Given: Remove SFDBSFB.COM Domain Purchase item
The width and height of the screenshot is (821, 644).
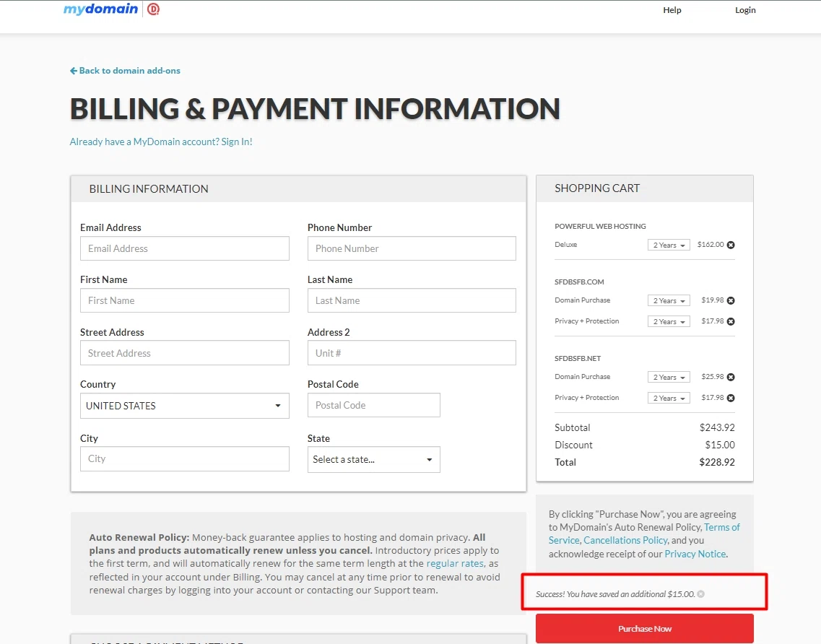Looking at the screenshot, I should (731, 300).
